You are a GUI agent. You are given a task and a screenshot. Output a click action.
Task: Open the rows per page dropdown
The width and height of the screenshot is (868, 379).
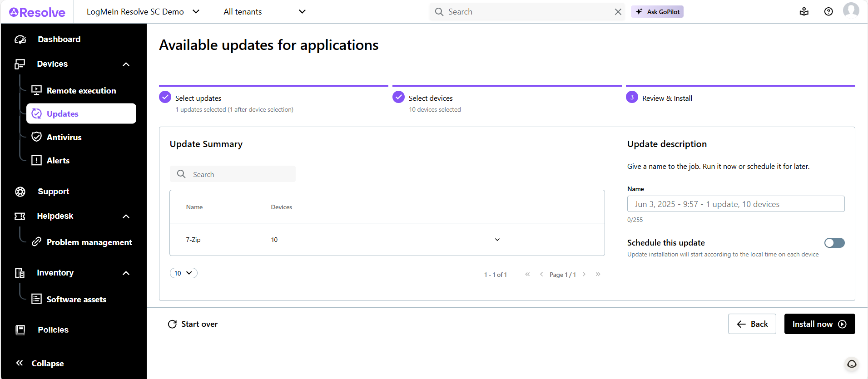[184, 273]
